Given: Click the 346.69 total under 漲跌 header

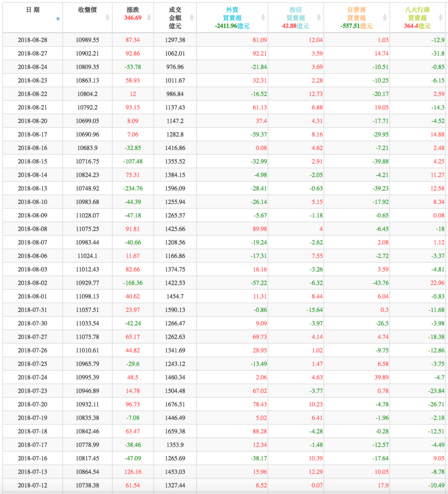Looking at the screenshot, I should click(x=132, y=18).
